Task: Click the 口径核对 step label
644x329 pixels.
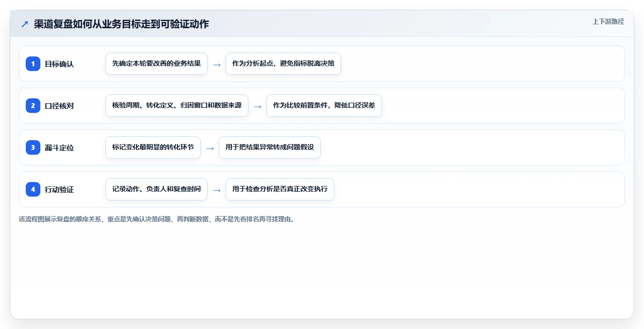Action: [59, 106]
